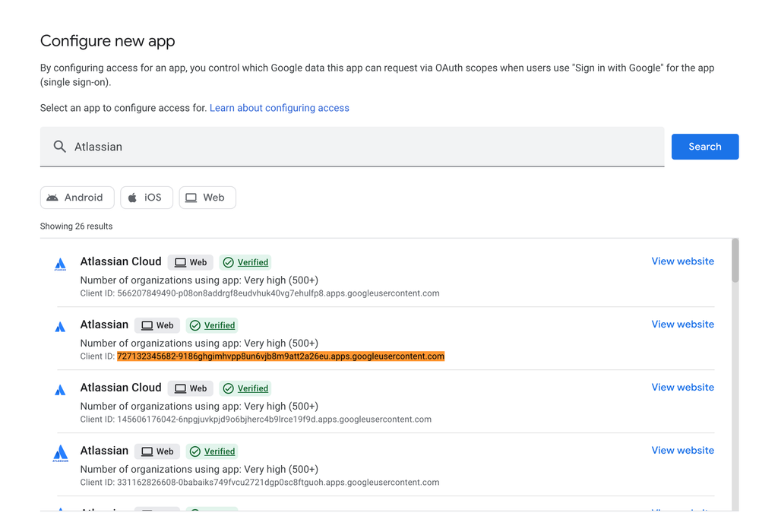The height and width of the screenshot is (532, 759).
Task: Click the blue Search button
Action: pyautogui.click(x=704, y=147)
